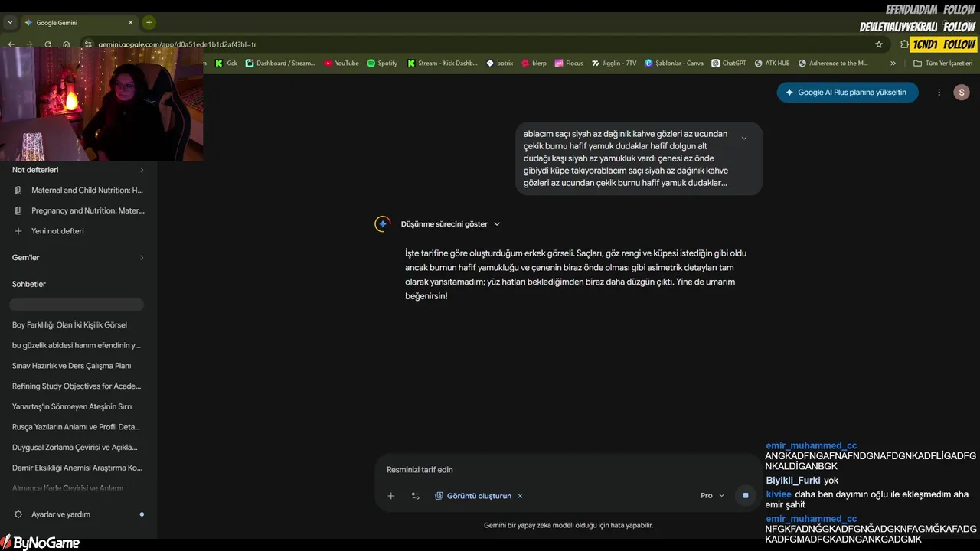Show more bookmarks with the double chevron
Screen dimensions: 980x551
coord(893,63)
